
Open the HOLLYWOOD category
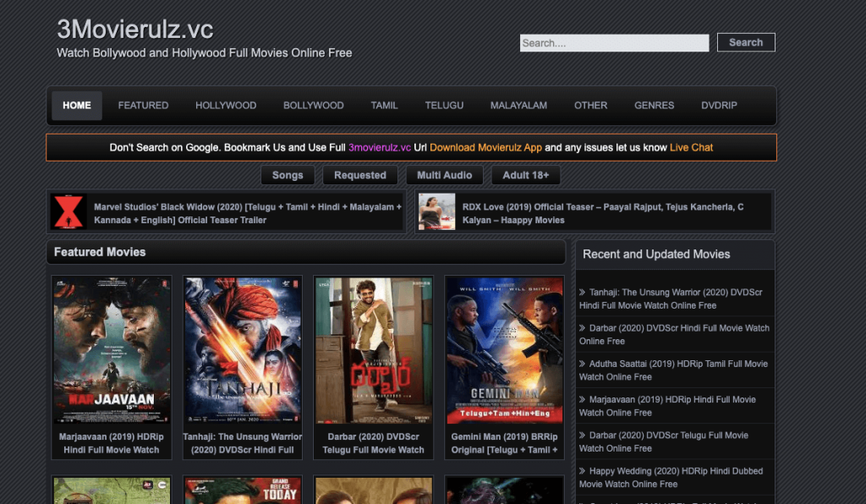click(x=226, y=106)
